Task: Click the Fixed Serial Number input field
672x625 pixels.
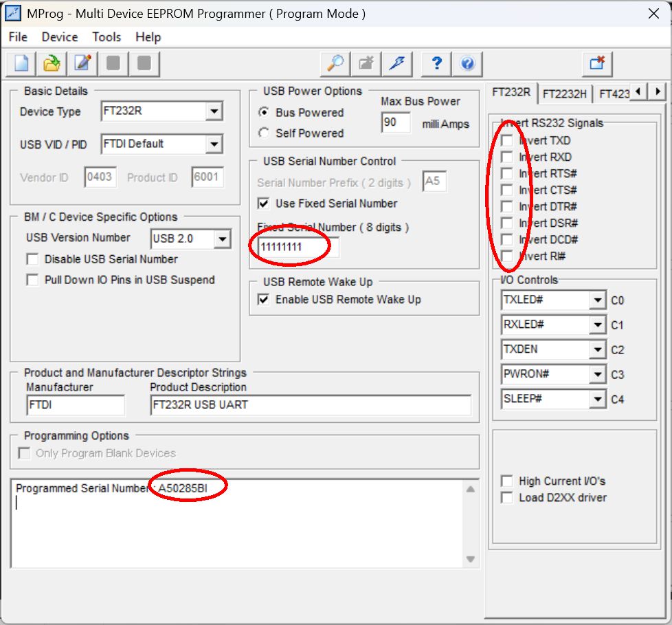Action: coord(298,247)
